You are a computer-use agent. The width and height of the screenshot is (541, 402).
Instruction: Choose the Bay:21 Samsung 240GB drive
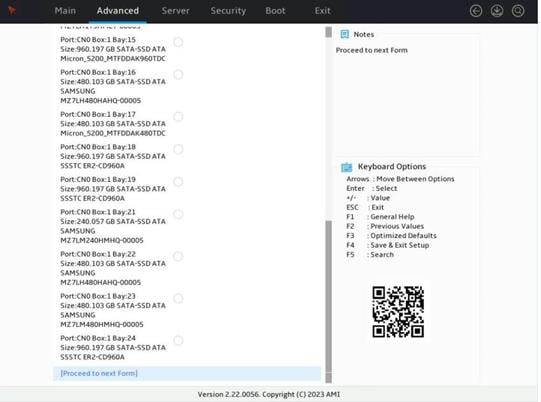tap(179, 215)
